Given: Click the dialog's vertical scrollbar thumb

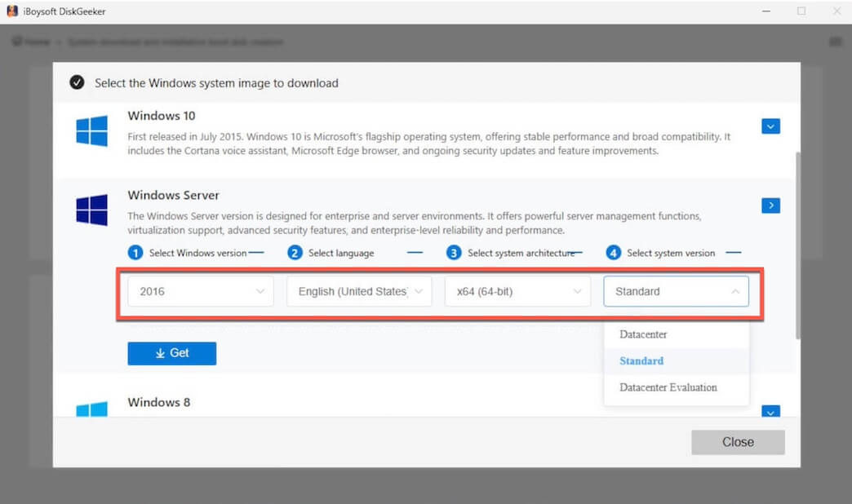Looking at the screenshot, I should pyautogui.click(x=797, y=245).
